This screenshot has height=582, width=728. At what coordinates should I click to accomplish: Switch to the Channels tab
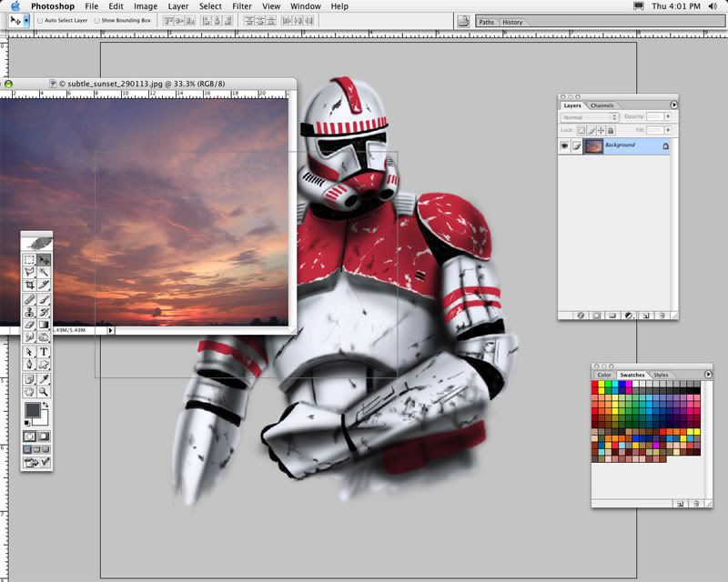[x=602, y=105]
